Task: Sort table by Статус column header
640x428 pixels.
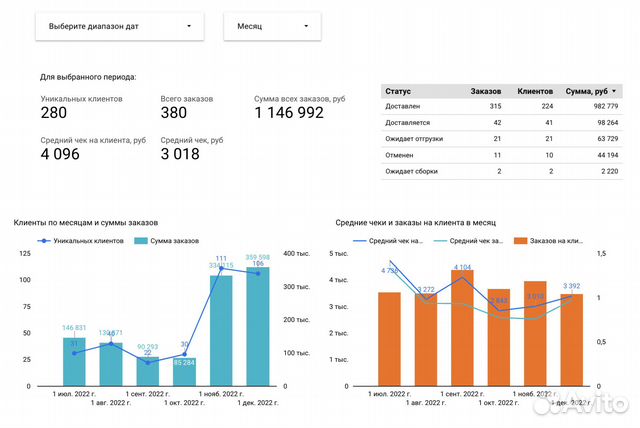Action: coord(399,91)
